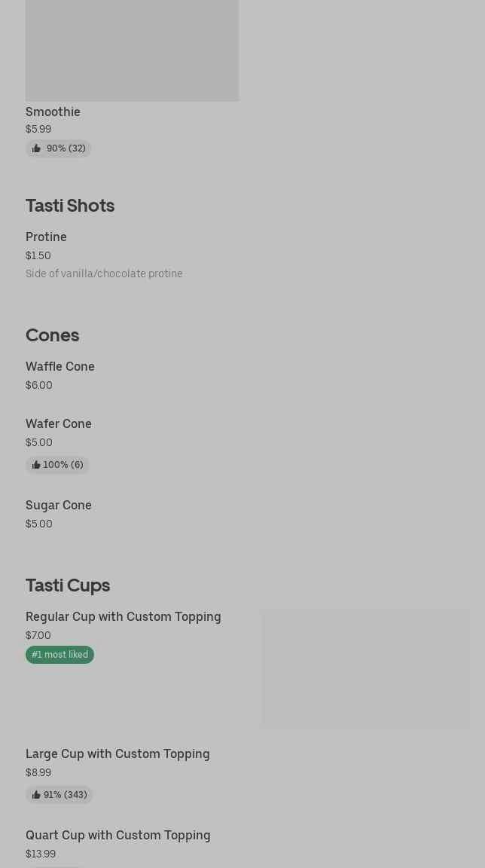The height and width of the screenshot is (868, 485).
Task: Select the Smoothie menu item
Action: coord(53,112)
